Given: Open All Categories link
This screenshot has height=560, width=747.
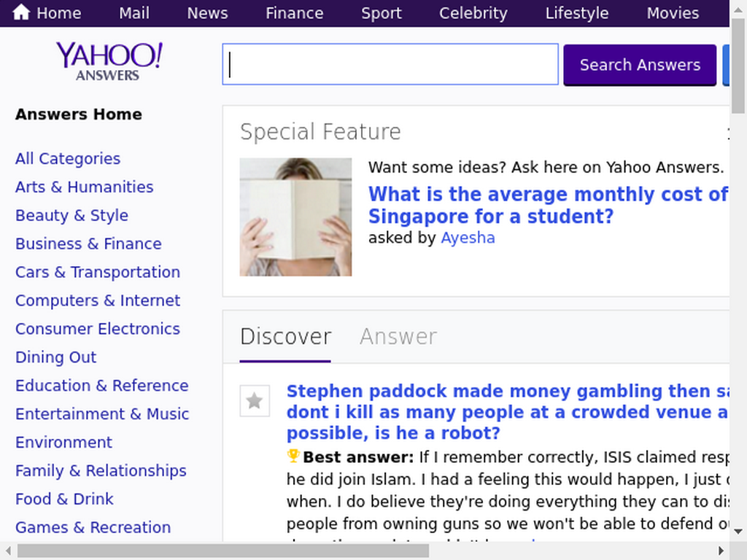Looking at the screenshot, I should tap(68, 158).
